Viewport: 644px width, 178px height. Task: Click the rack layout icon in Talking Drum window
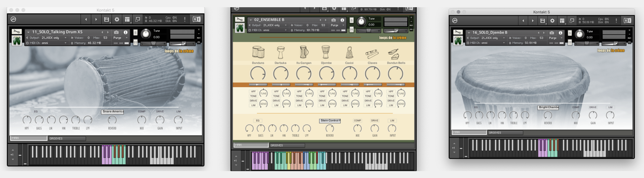[x=127, y=19]
